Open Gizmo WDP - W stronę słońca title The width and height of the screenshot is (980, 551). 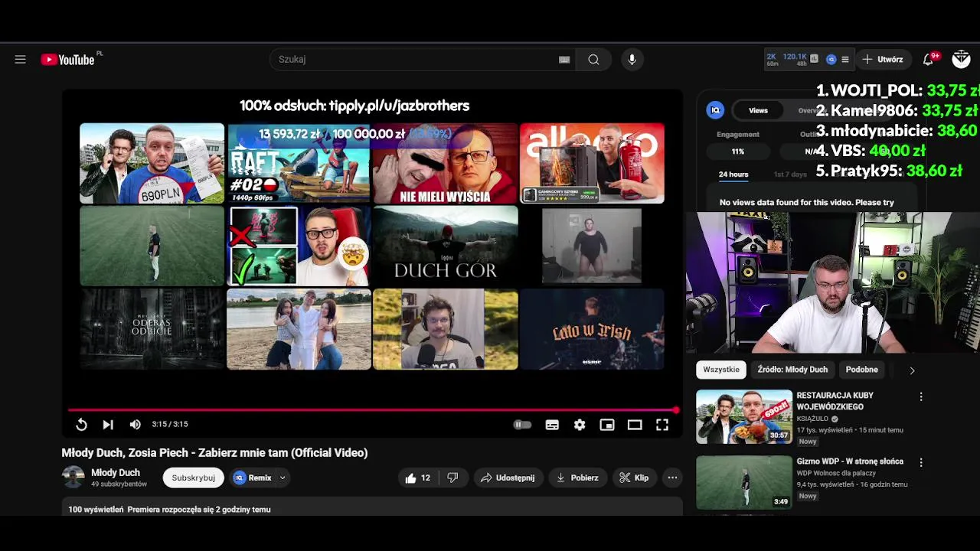850,461
